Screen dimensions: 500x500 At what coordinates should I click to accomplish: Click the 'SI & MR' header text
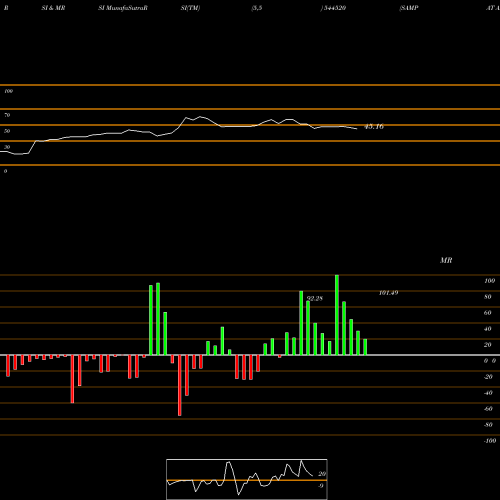click(53, 8)
